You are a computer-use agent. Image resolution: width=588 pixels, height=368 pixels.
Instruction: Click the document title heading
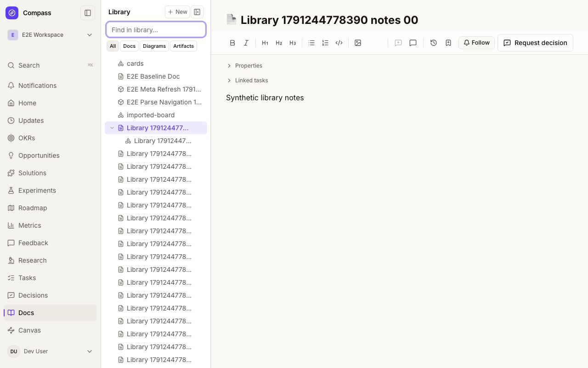click(x=329, y=20)
